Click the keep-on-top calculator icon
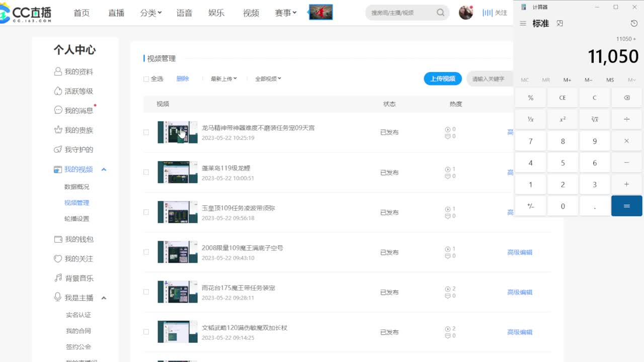The height and width of the screenshot is (362, 644). pos(560,24)
